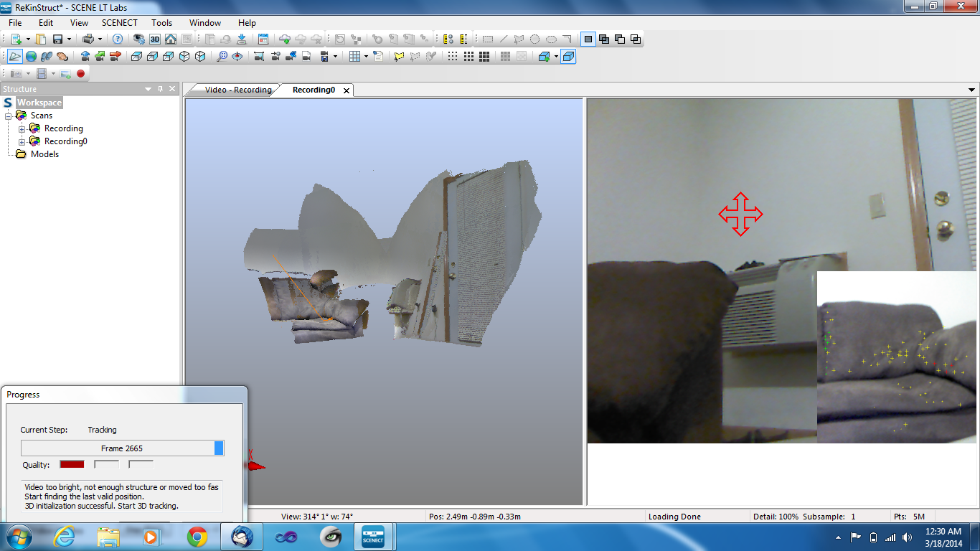Screen dimensions: 980x551
Task: Click the Home view icon
Action: [171, 39]
